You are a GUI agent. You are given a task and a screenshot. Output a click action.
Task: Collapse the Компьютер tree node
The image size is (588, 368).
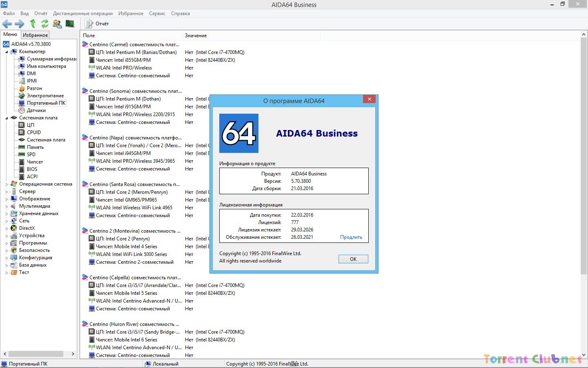coord(7,52)
